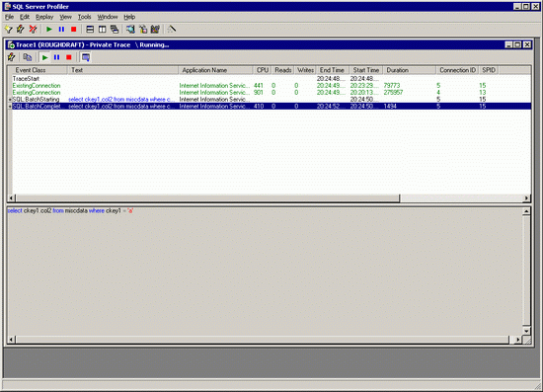543x392 pixels.
Task: Expand the SQL:BatchStarting row
Action: (x=10, y=100)
